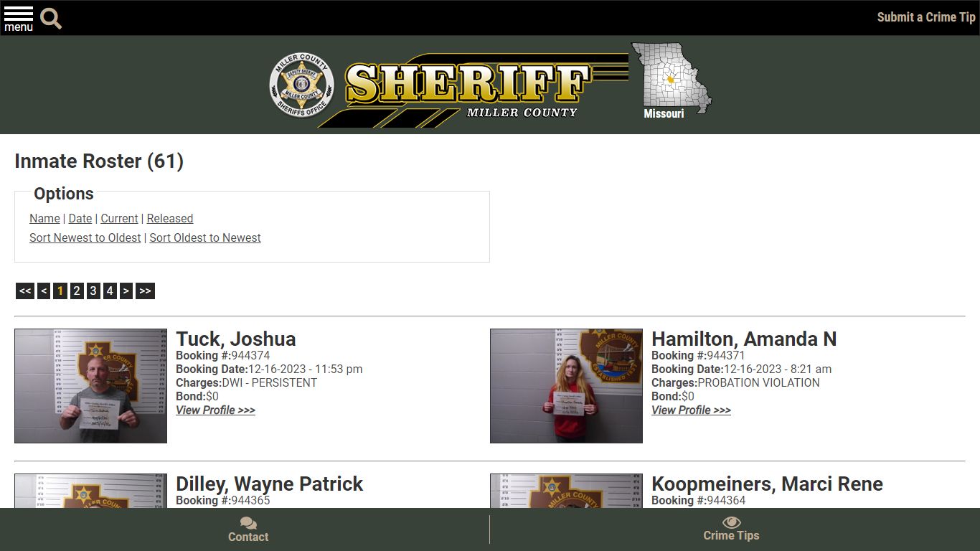
Task: Click the PROBATION VIOLATION charge text
Action: 758,382
